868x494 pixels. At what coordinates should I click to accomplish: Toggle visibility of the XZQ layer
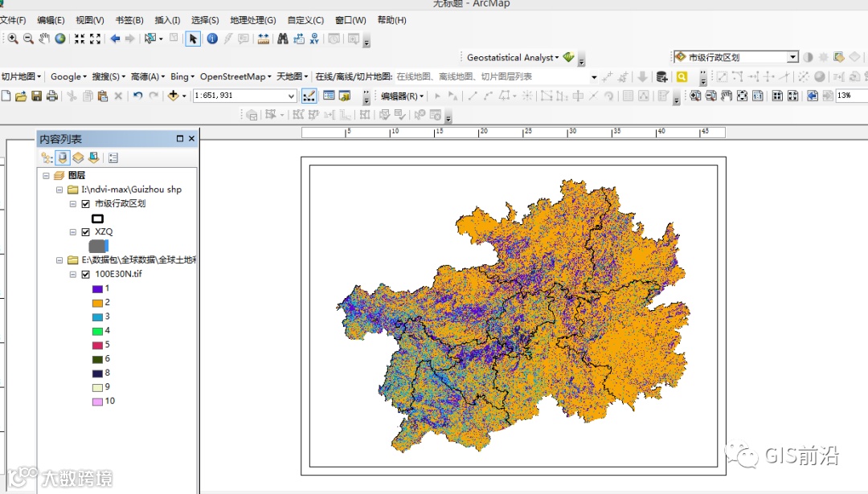click(x=86, y=232)
